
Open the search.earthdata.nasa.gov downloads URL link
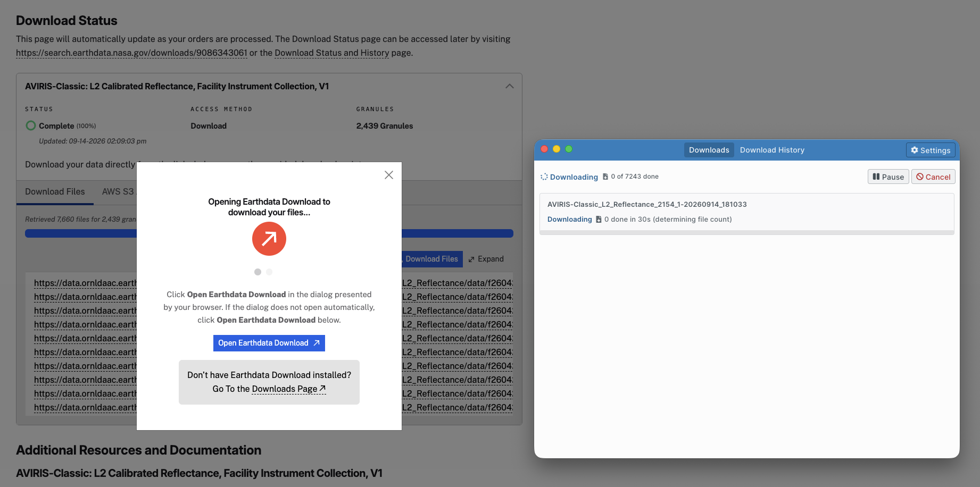(x=131, y=53)
